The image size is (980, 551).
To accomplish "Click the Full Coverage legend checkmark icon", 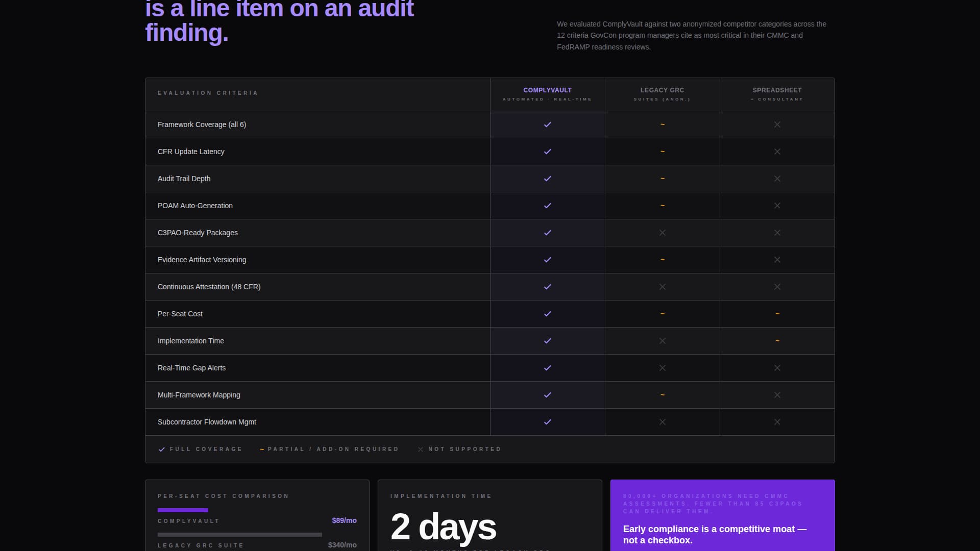I will (162, 449).
